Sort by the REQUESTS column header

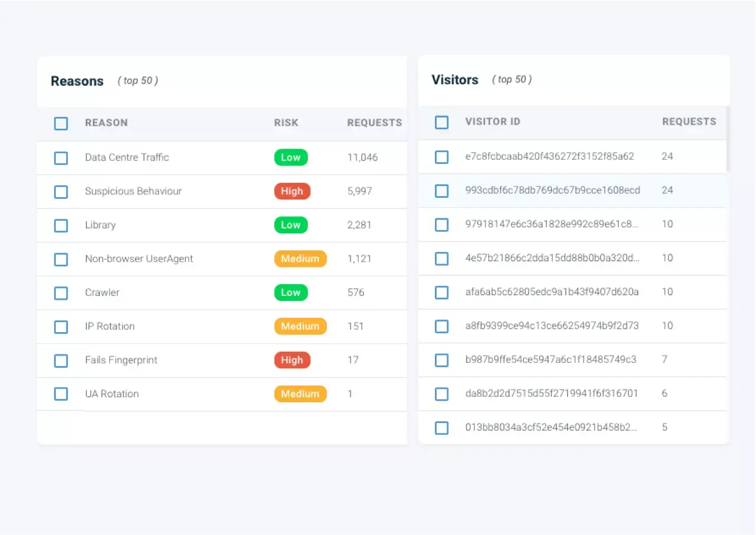375,123
